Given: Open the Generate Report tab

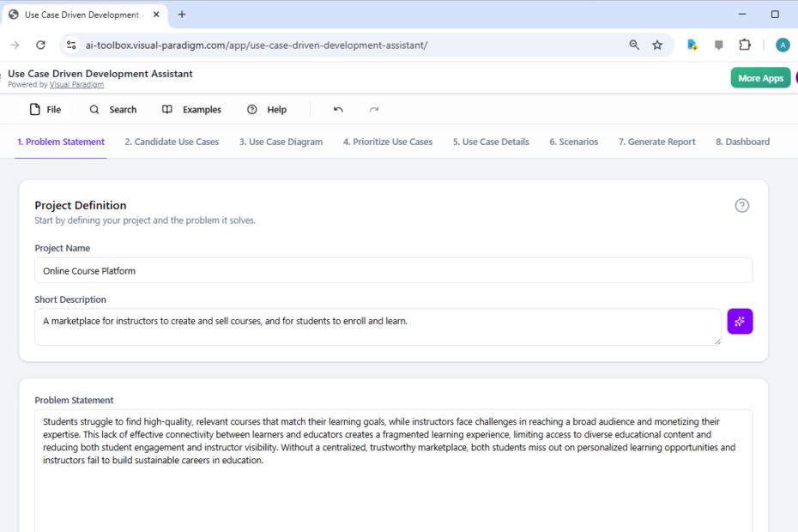Looking at the screenshot, I should [656, 142].
